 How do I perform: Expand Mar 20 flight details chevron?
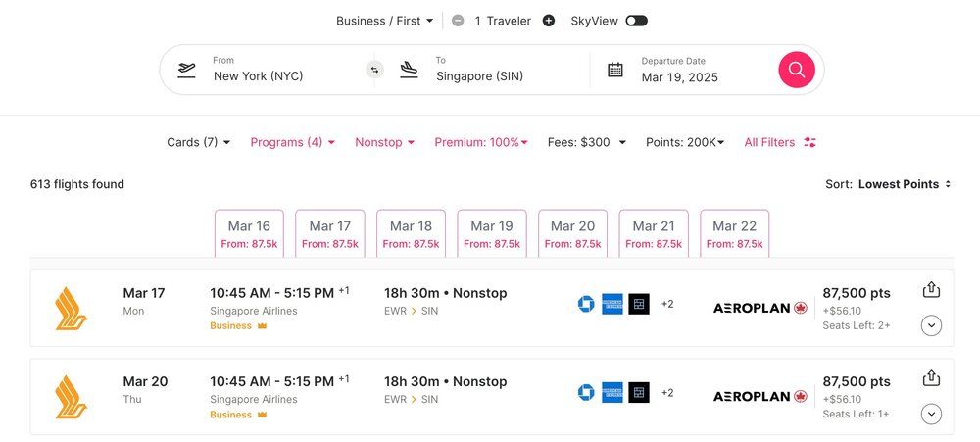[931, 414]
